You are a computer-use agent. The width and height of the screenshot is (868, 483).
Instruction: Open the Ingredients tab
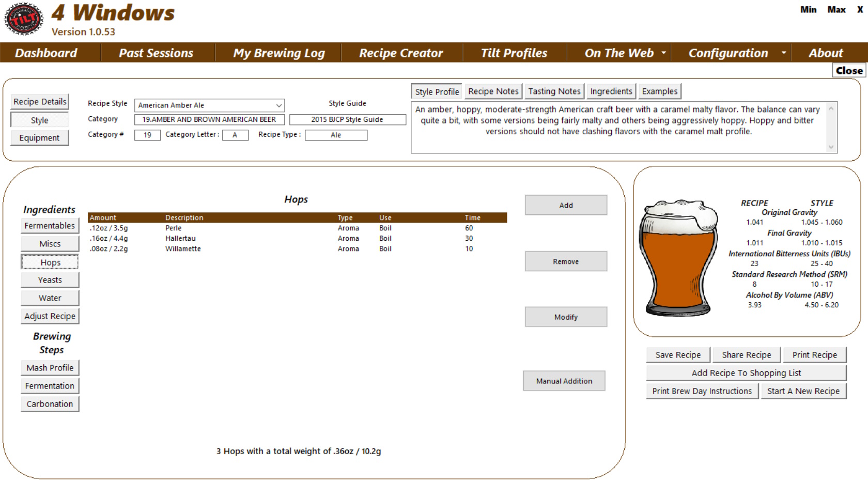[x=611, y=91]
